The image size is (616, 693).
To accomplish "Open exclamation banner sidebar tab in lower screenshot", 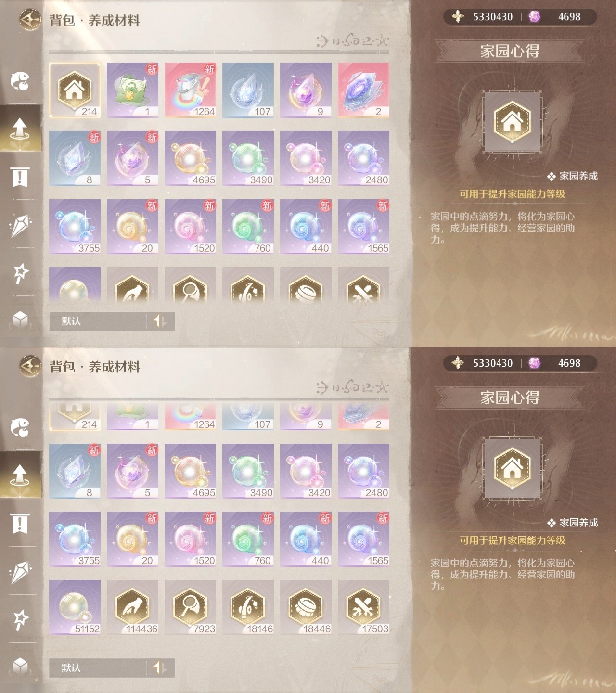I will [20, 523].
